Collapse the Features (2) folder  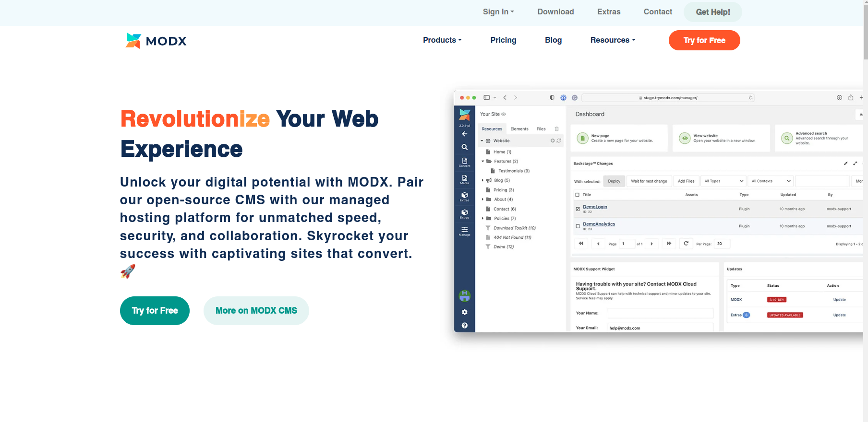483,162
